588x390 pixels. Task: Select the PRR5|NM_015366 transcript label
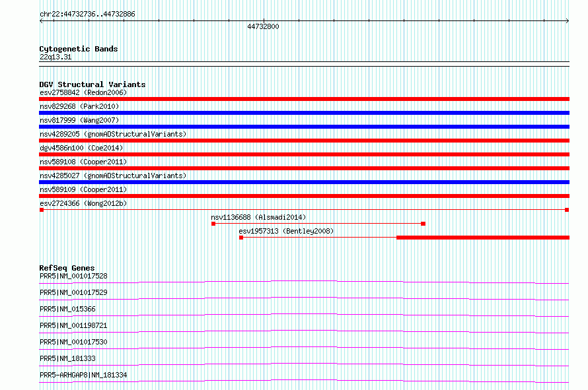coord(67,309)
